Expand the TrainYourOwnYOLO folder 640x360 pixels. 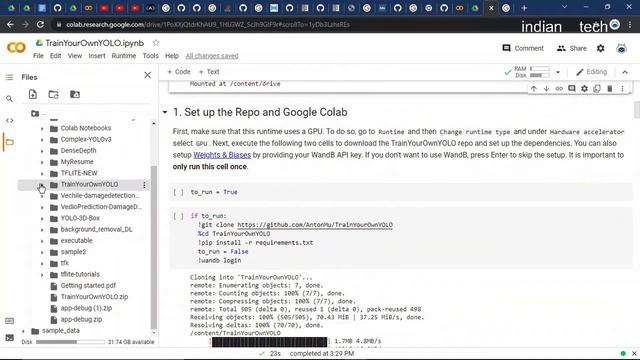[x=42, y=185]
